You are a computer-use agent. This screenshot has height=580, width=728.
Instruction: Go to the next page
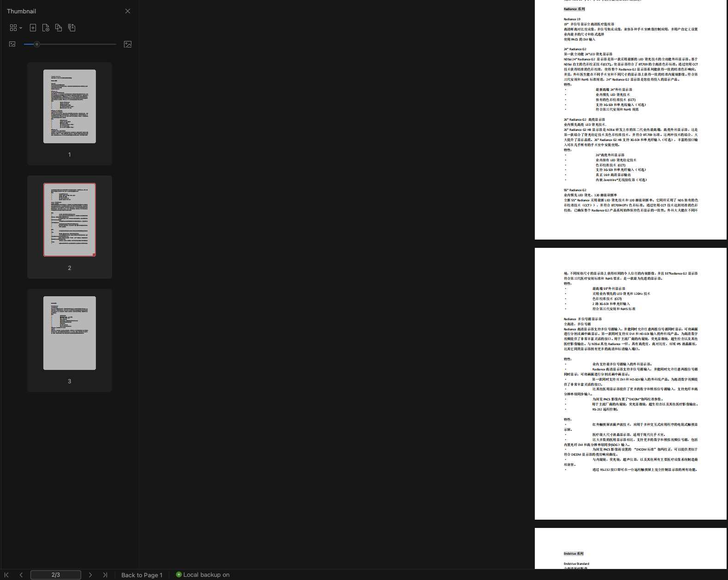click(90, 574)
